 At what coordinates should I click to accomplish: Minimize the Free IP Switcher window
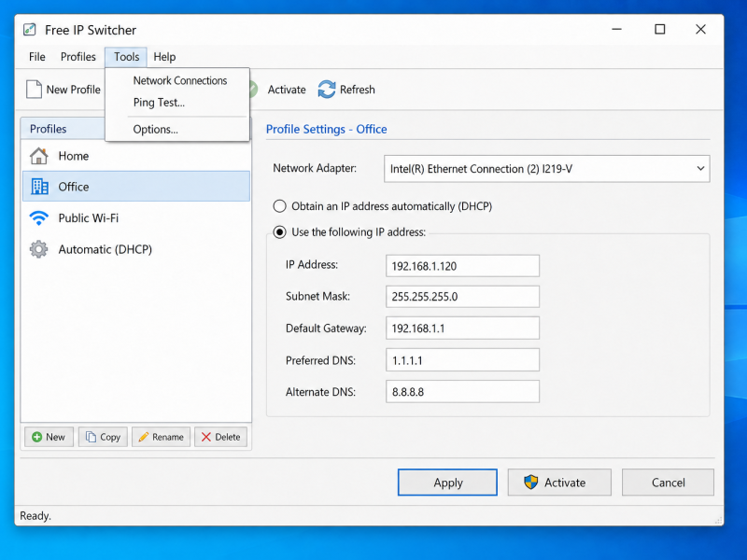pyautogui.click(x=617, y=30)
